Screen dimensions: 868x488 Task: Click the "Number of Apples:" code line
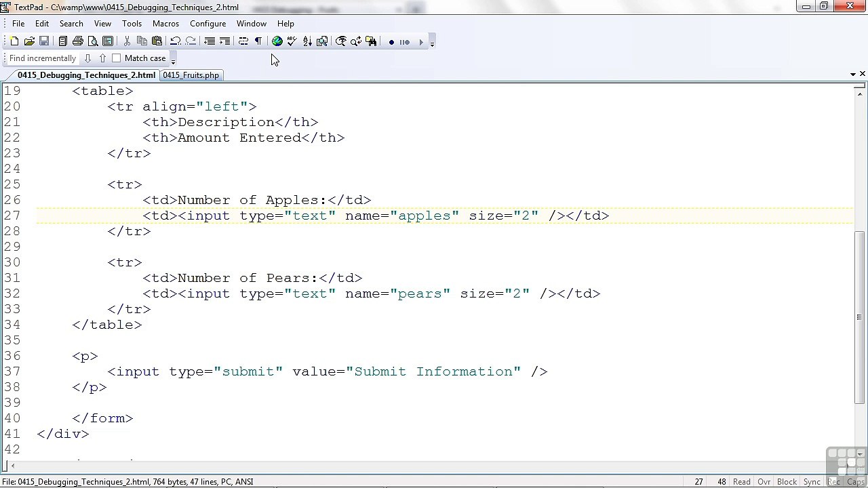tap(257, 200)
